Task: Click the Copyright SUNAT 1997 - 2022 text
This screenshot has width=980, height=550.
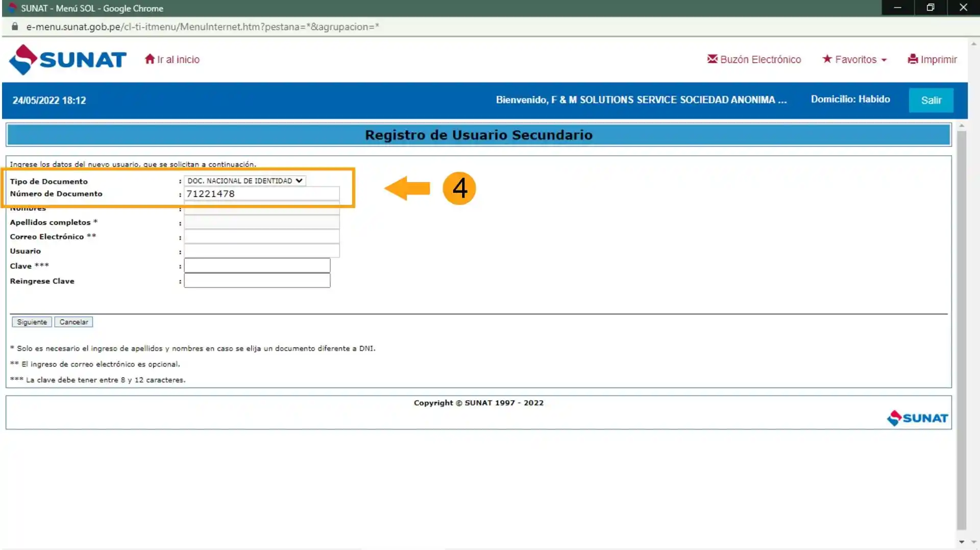Action: click(x=479, y=403)
